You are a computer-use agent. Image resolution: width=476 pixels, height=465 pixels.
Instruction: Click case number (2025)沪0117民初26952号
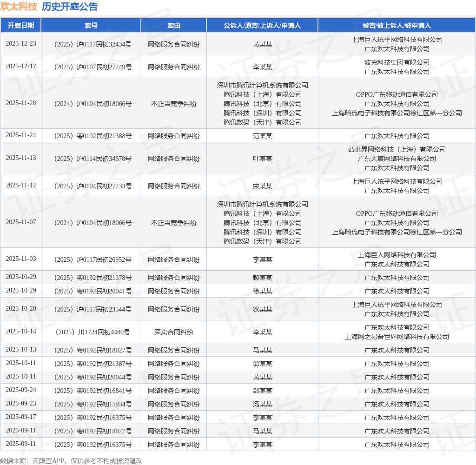point(93,259)
